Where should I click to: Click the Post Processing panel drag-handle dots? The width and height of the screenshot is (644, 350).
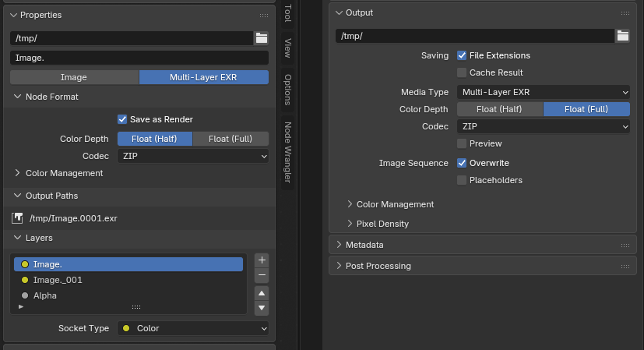point(625,266)
